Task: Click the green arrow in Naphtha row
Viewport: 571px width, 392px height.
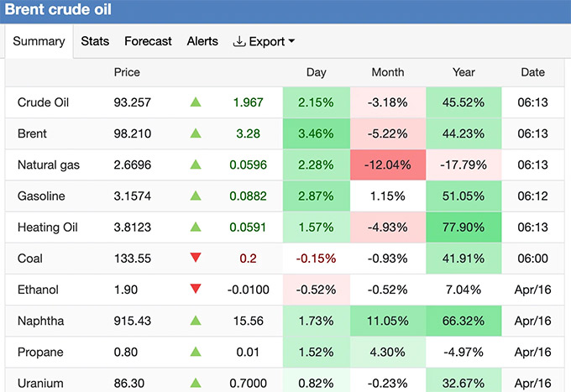Action: pos(196,321)
